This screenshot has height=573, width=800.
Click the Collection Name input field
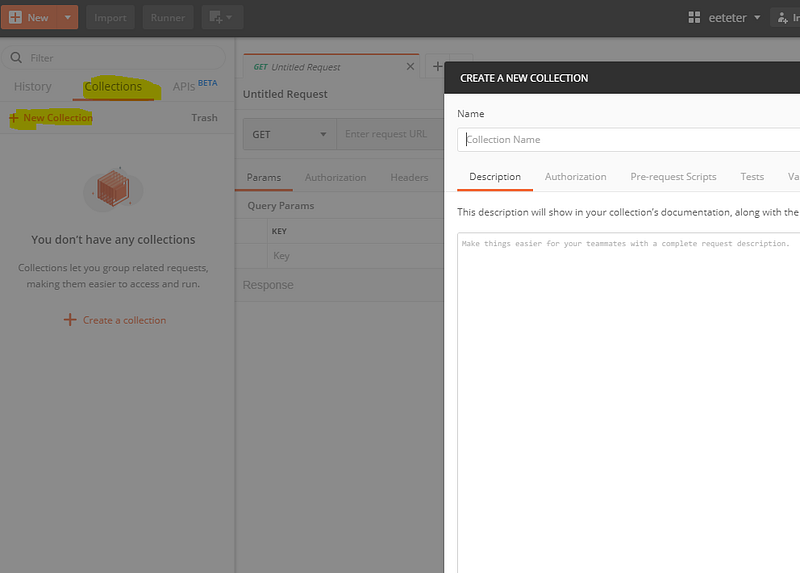629,140
